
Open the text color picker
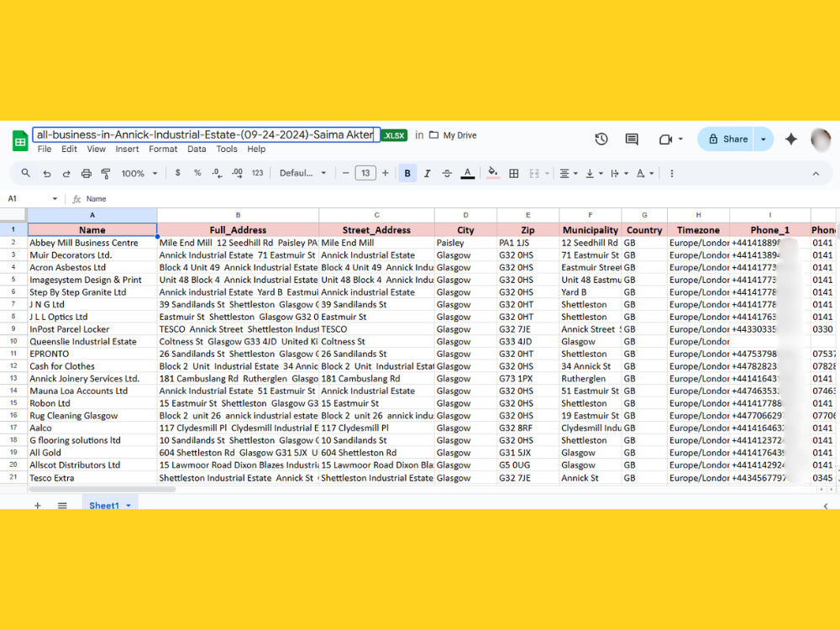pyautogui.click(x=468, y=173)
